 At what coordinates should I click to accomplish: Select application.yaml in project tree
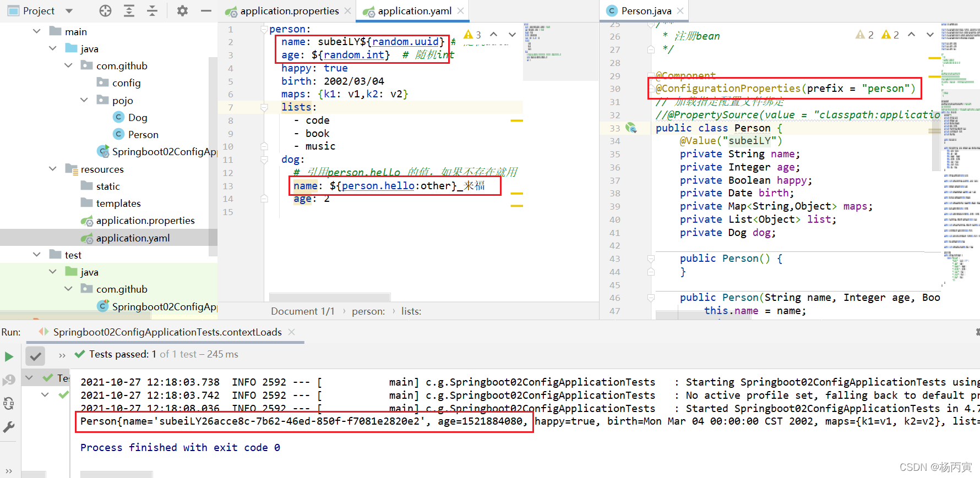(x=133, y=238)
